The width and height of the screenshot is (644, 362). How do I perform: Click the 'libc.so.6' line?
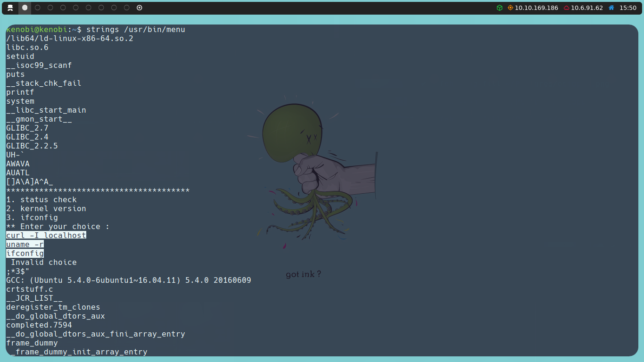pyautogui.click(x=27, y=48)
